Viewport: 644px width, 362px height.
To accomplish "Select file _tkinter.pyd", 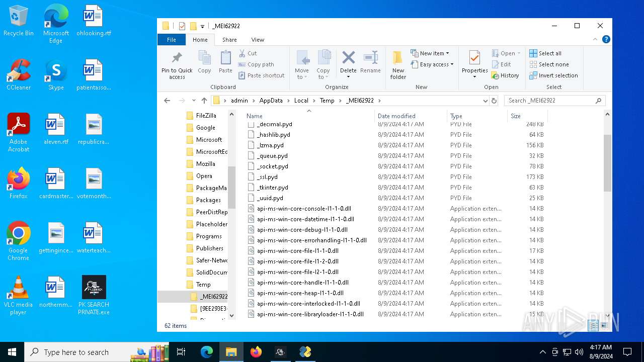I will click(x=272, y=188).
